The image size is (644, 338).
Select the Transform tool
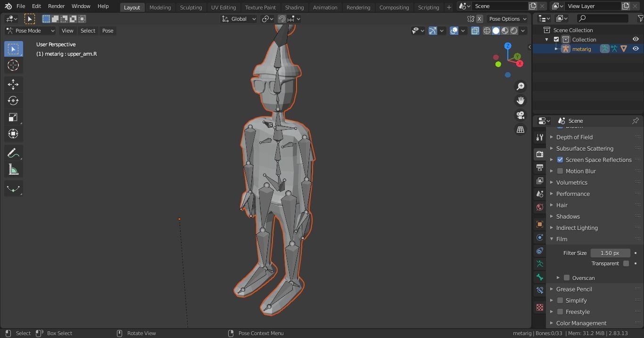[x=13, y=134]
